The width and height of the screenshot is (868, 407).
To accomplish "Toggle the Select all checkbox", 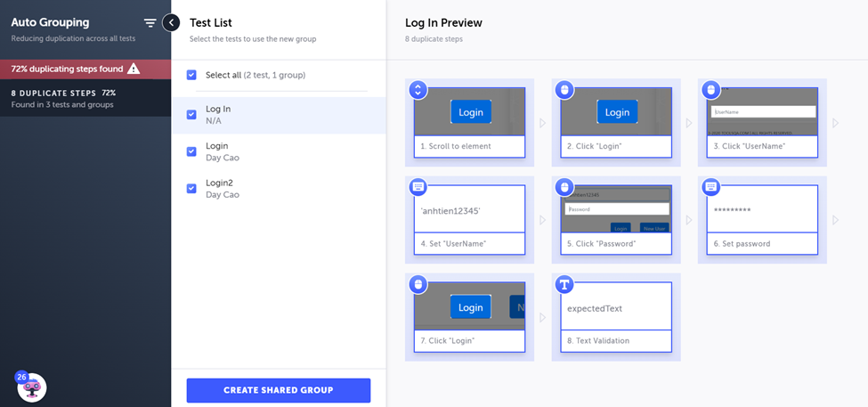I will point(191,75).
